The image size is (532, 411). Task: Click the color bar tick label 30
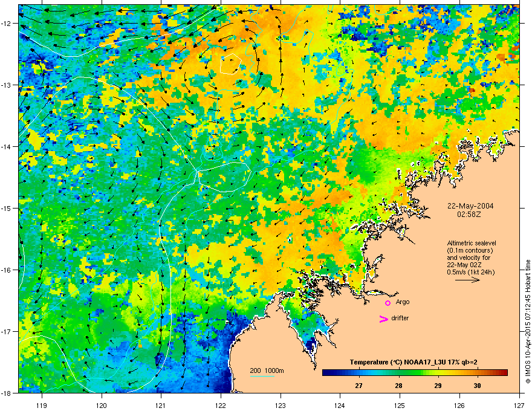(x=478, y=386)
